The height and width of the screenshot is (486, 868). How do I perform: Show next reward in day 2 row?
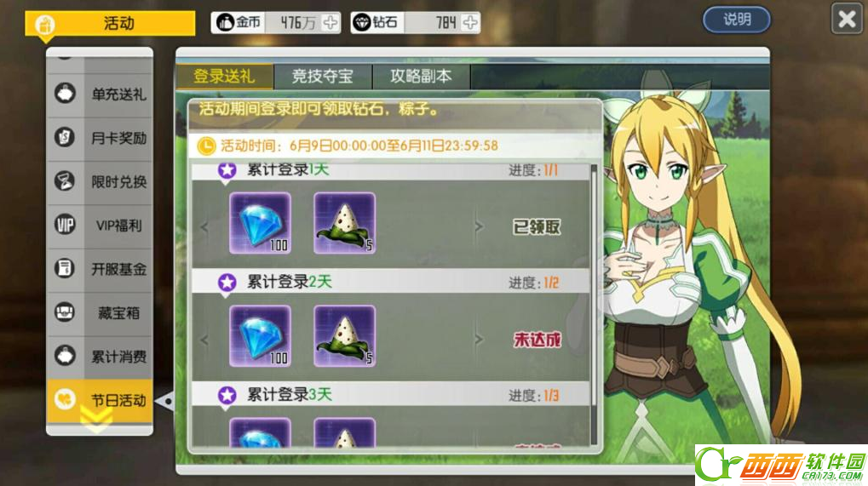[479, 339]
